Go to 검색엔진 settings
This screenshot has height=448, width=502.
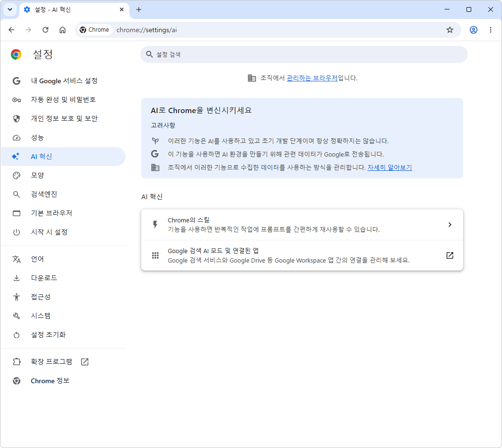(63, 194)
